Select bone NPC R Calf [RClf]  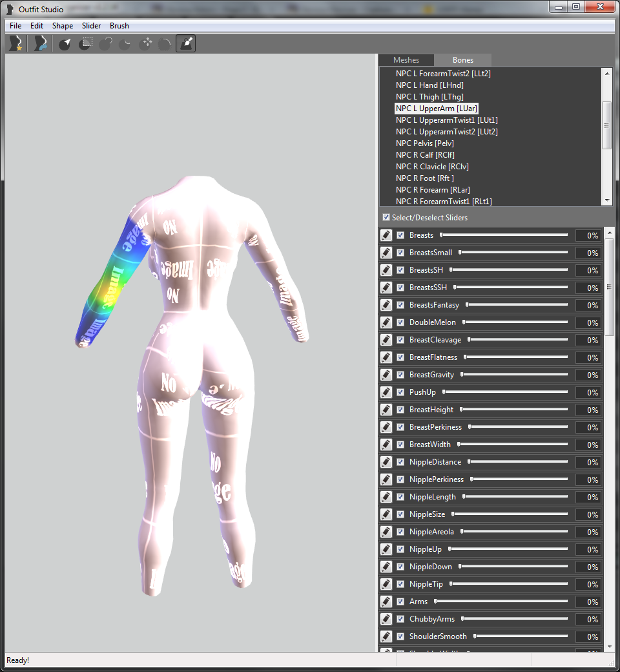click(425, 154)
